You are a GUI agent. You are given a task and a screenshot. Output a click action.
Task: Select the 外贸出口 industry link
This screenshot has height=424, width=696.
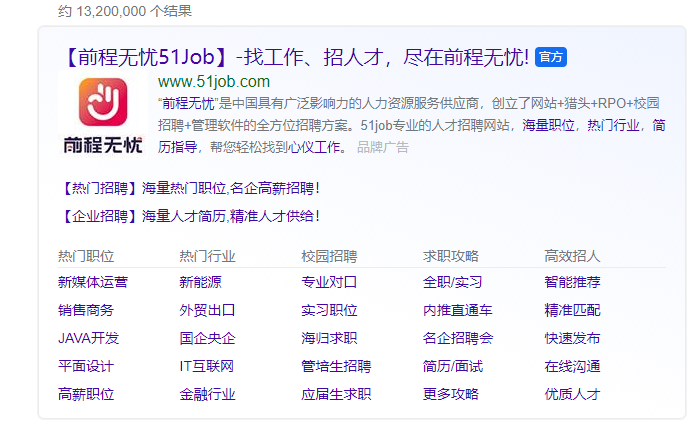[x=207, y=310]
